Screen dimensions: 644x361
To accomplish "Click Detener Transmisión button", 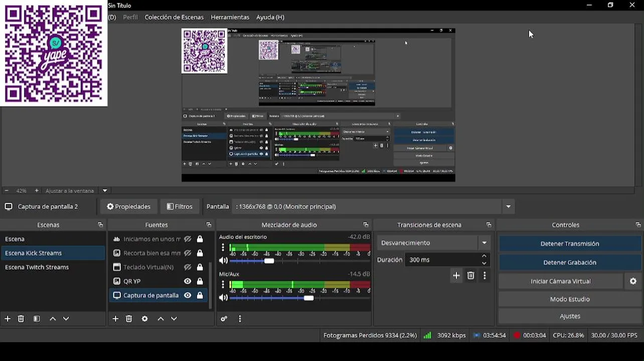I will [570, 244].
